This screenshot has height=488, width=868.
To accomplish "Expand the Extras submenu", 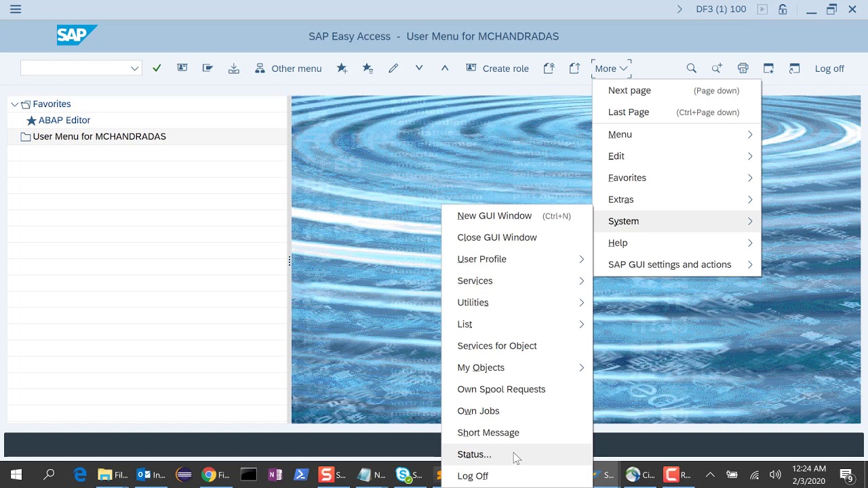I will [x=677, y=199].
